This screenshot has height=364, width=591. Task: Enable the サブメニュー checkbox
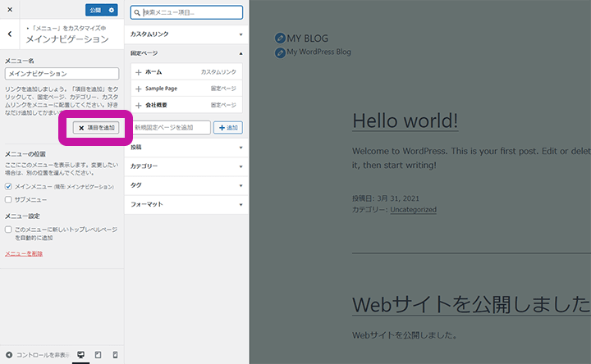(x=9, y=199)
